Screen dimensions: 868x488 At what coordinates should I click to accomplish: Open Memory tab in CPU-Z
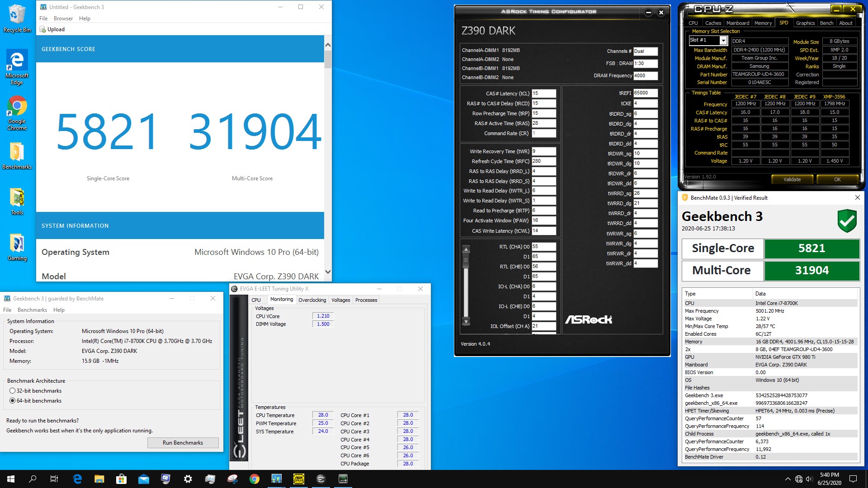click(763, 23)
